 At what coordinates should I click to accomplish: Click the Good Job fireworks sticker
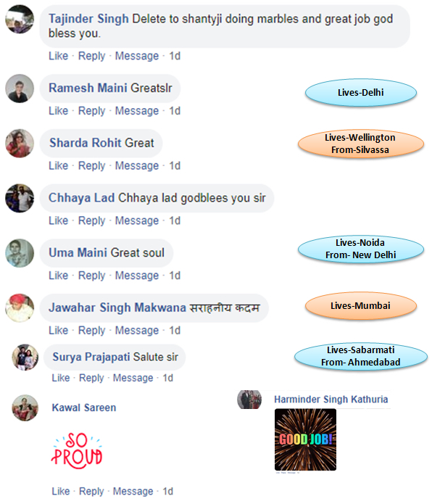tap(305, 439)
